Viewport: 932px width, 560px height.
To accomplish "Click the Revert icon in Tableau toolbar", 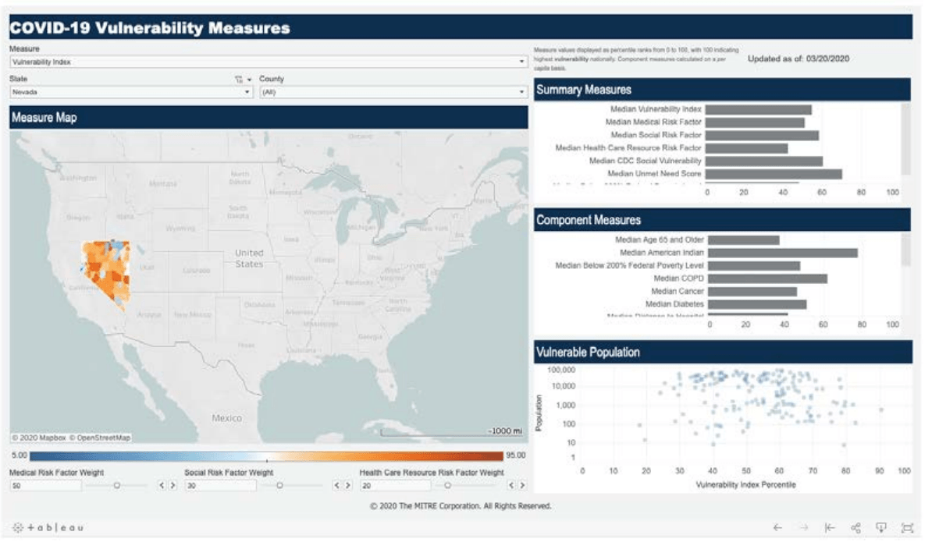I will [x=830, y=528].
